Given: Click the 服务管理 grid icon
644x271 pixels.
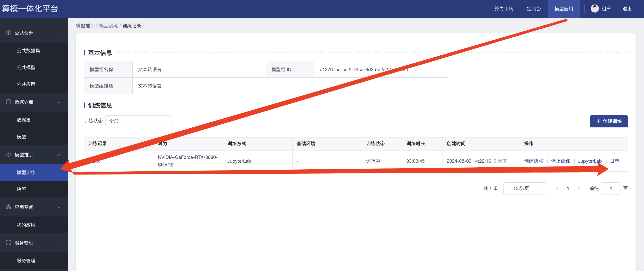Looking at the screenshot, I should pos(9,243).
